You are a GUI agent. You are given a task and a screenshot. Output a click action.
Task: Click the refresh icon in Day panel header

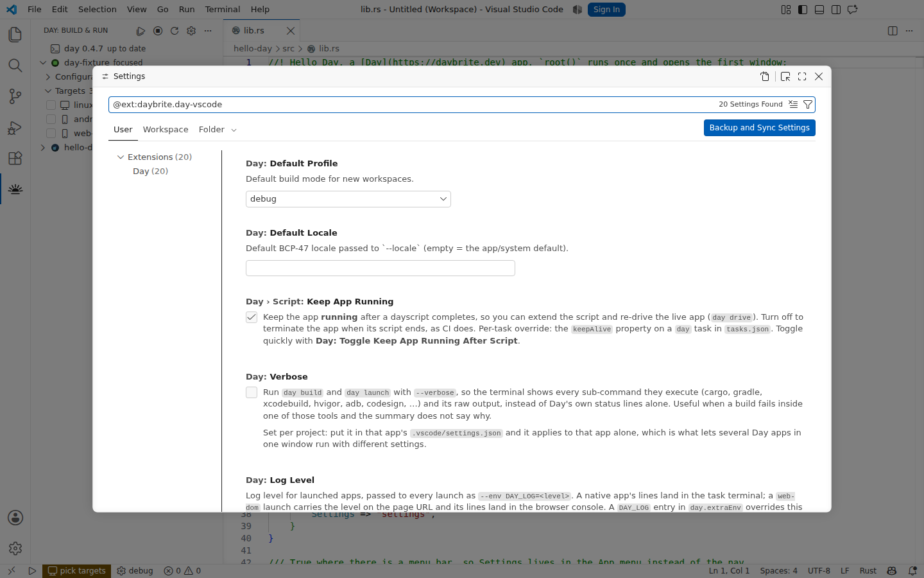tap(174, 31)
